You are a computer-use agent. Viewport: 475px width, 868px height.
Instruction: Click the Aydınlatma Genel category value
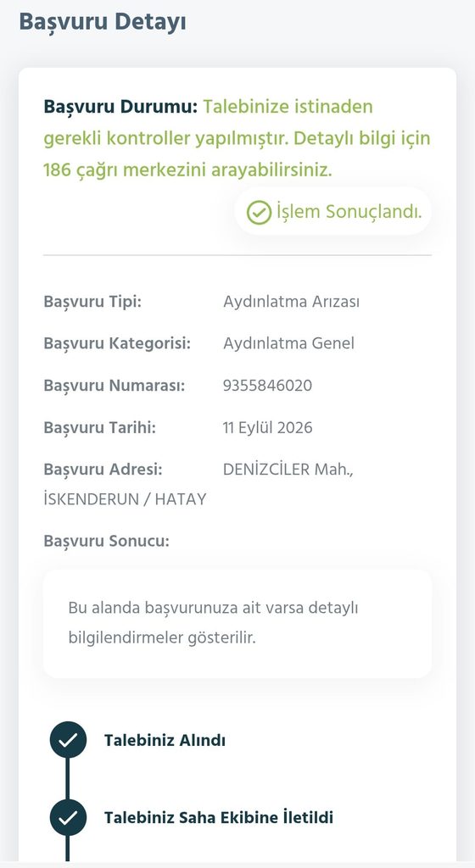click(x=289, y=343)
